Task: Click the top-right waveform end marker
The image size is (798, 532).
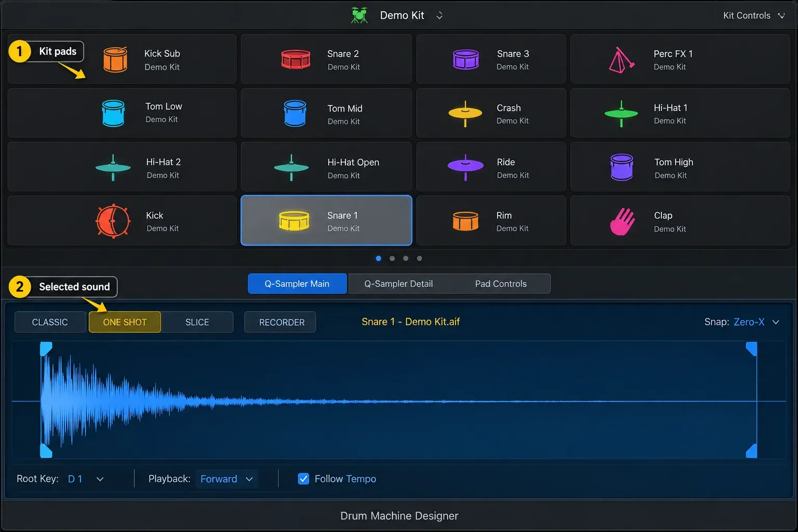Action: coord(751,349)
